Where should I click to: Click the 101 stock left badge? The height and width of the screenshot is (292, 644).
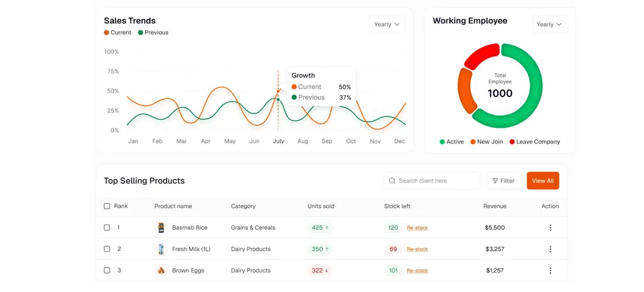[393, 270]
